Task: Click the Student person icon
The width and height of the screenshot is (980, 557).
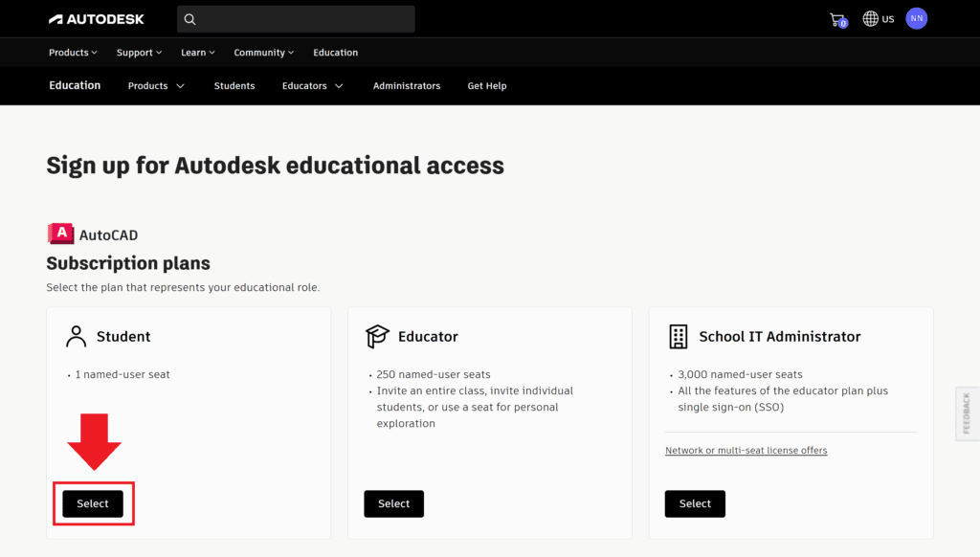Action: (x=76, y=336)
